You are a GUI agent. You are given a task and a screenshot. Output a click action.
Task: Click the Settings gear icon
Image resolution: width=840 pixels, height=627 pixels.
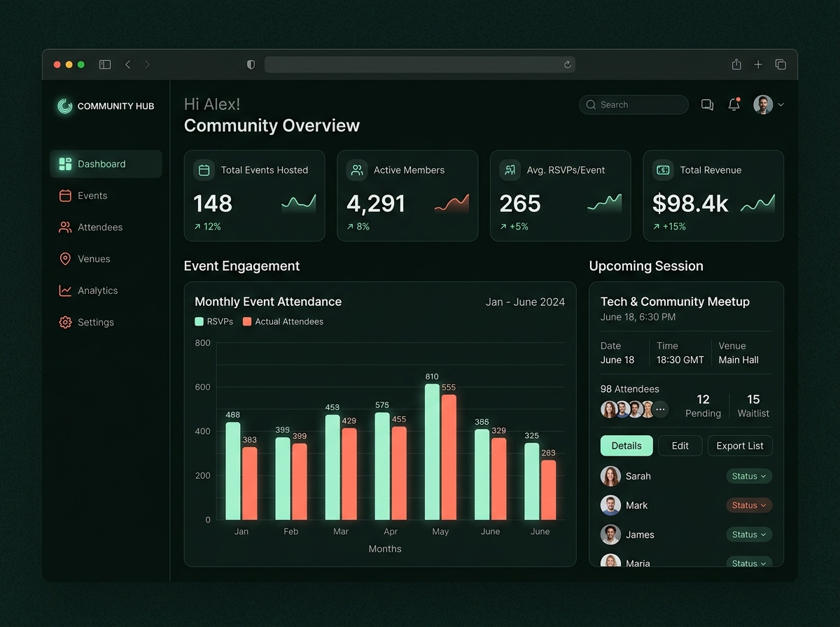(65, 323)
